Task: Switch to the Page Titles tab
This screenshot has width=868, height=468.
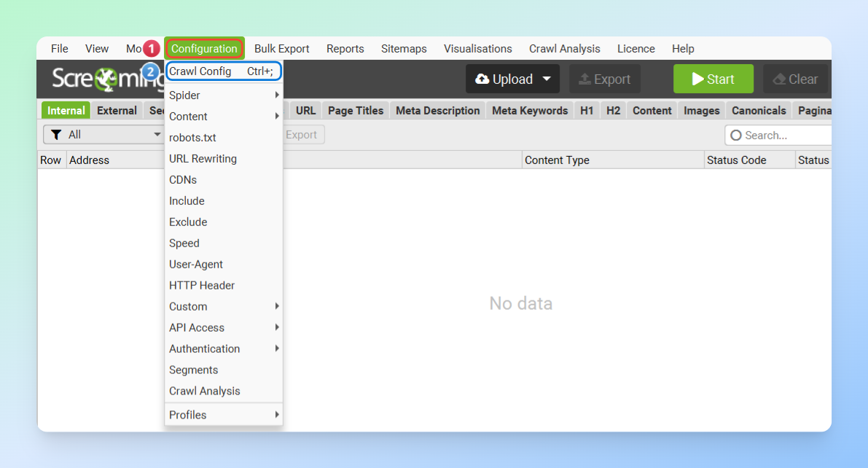Action: tap(356, 111)
